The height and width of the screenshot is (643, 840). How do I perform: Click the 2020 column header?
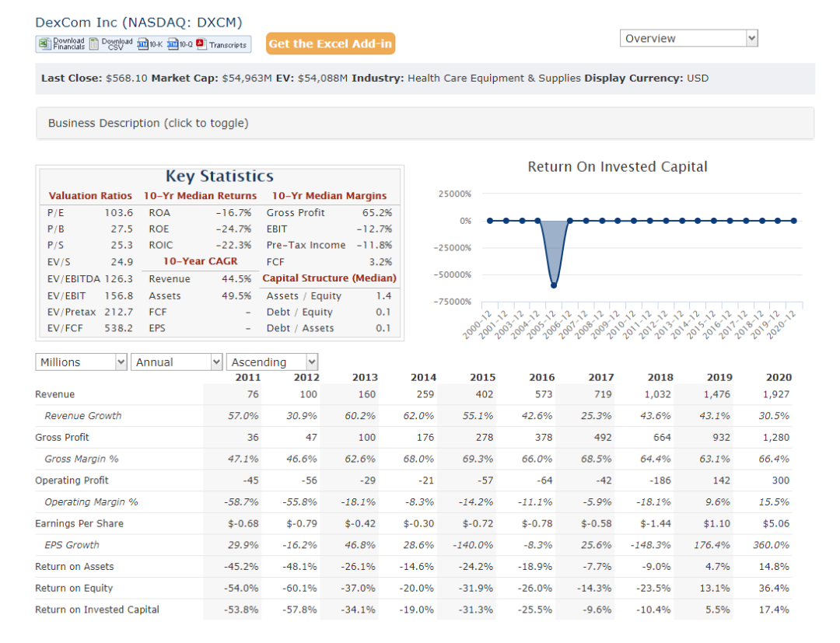(x=779, y=377)
